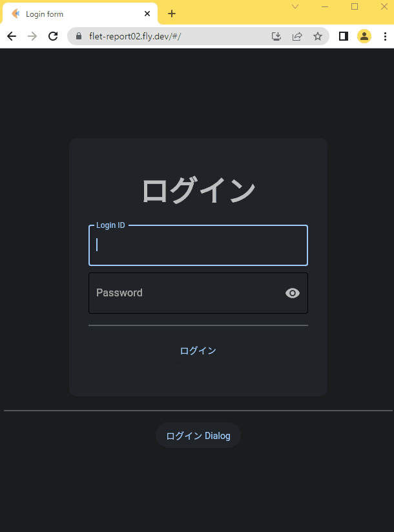The height and width of the screenshot is (532, 394).
Task: Open the Chrome tab search chevron
Action: tap(295, 7)
